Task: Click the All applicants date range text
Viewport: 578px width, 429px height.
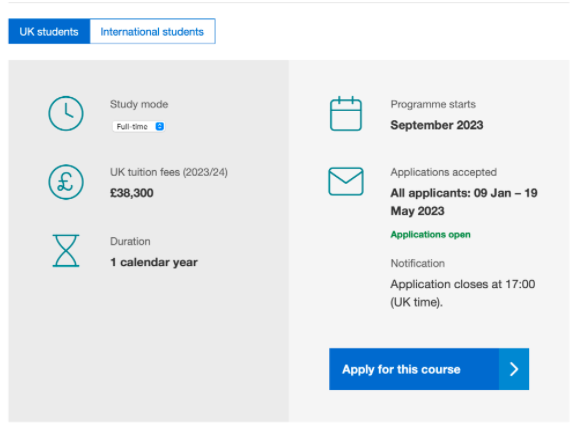Action: (464, 202)
